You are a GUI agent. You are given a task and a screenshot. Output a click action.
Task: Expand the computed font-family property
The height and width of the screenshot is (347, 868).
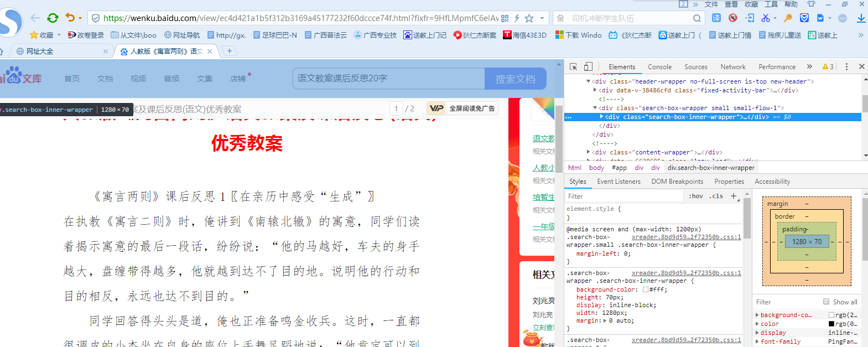pos(757,341)
